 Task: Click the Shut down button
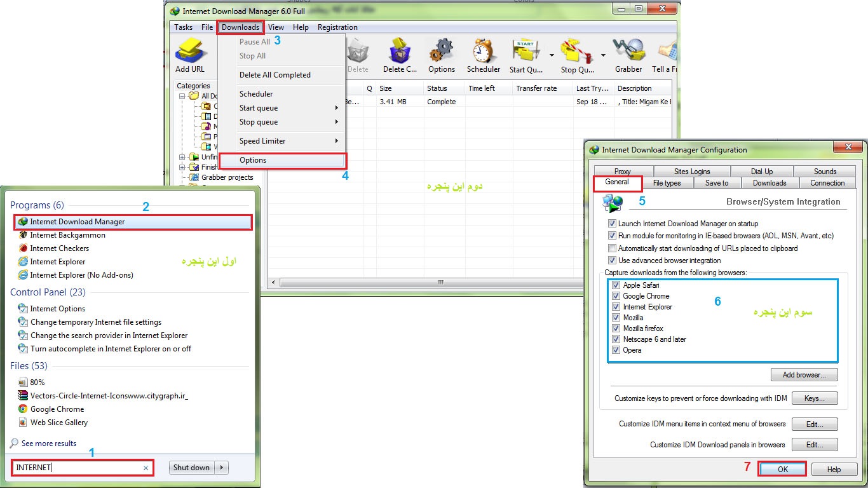191,468
